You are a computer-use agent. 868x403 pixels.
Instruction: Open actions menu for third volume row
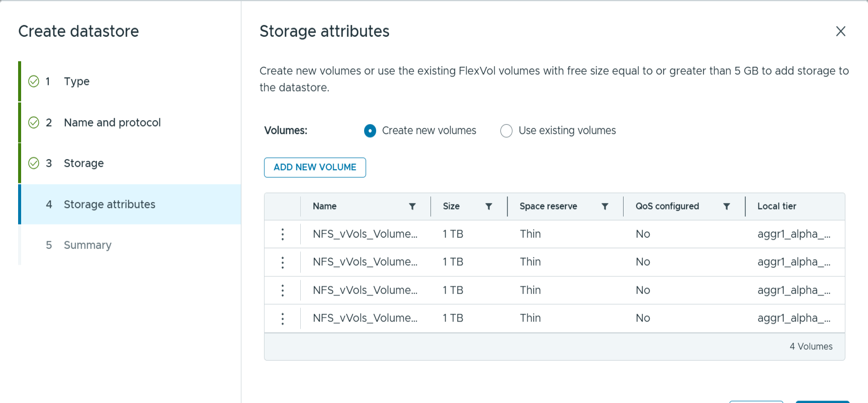(283, 290)
